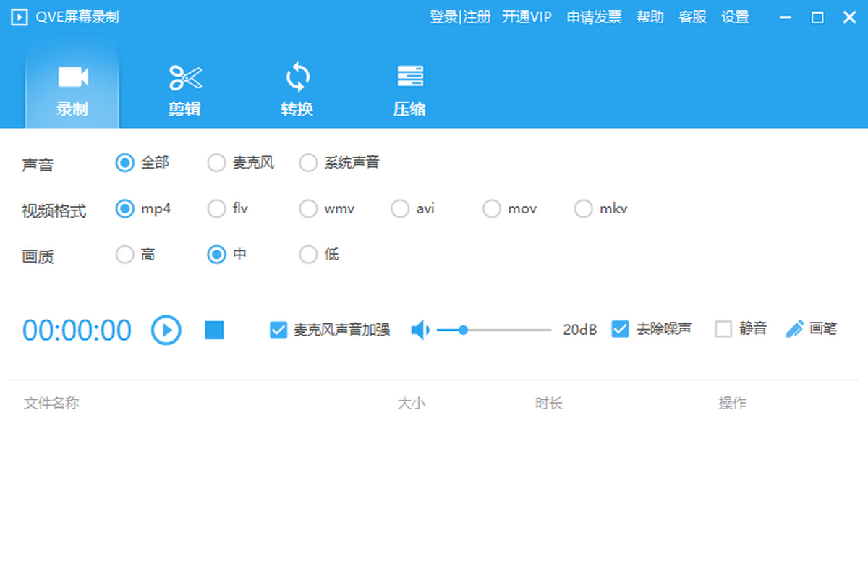Open the 登录|注册 login link
The height and width of the screenshot is (588, 868).
[460, 17]
